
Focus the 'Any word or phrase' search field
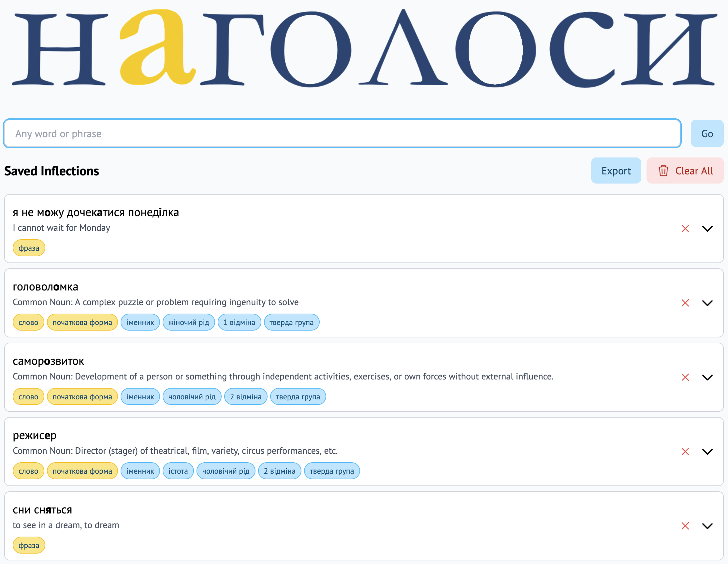pos(342,134)
